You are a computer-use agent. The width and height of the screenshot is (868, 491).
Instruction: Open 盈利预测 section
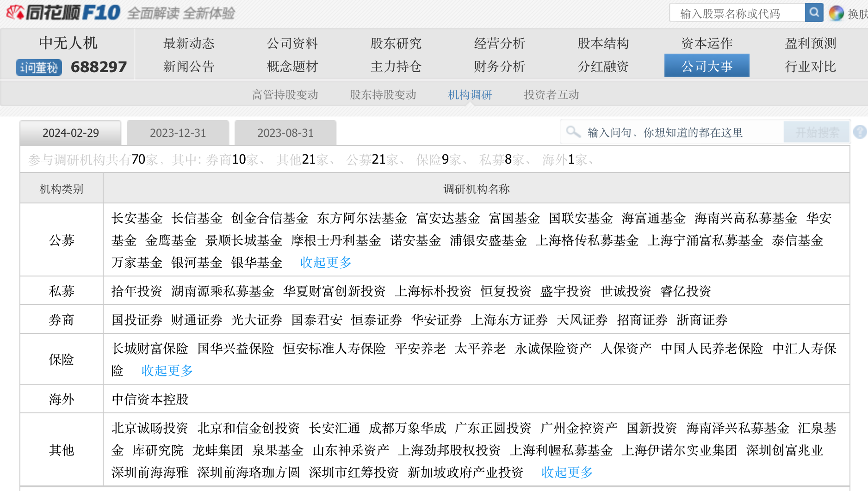(x=811, y=43)
